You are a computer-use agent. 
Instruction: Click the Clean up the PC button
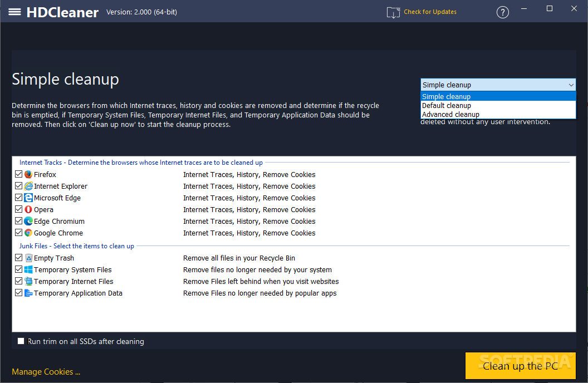pyautogui.click(x=520, y=366)
